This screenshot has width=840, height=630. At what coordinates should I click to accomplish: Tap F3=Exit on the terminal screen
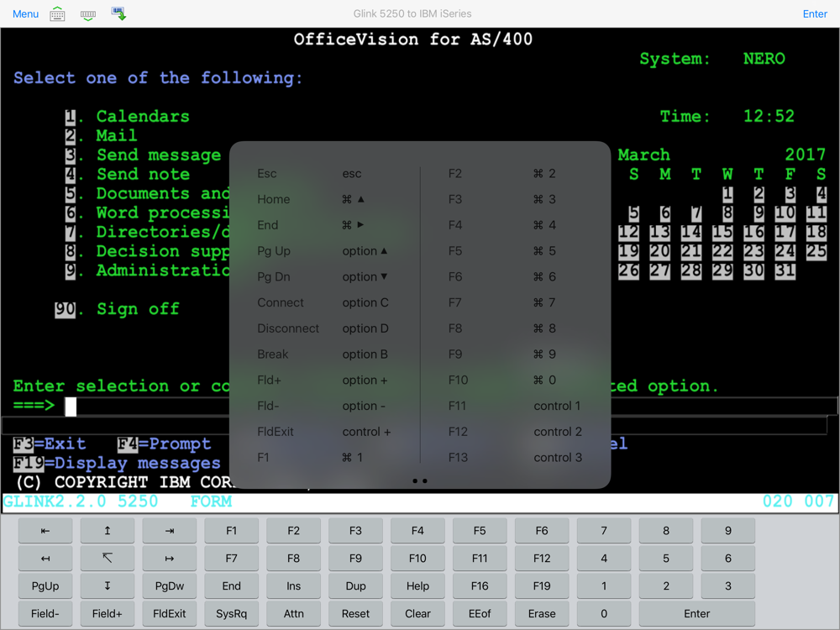point(50,444)
